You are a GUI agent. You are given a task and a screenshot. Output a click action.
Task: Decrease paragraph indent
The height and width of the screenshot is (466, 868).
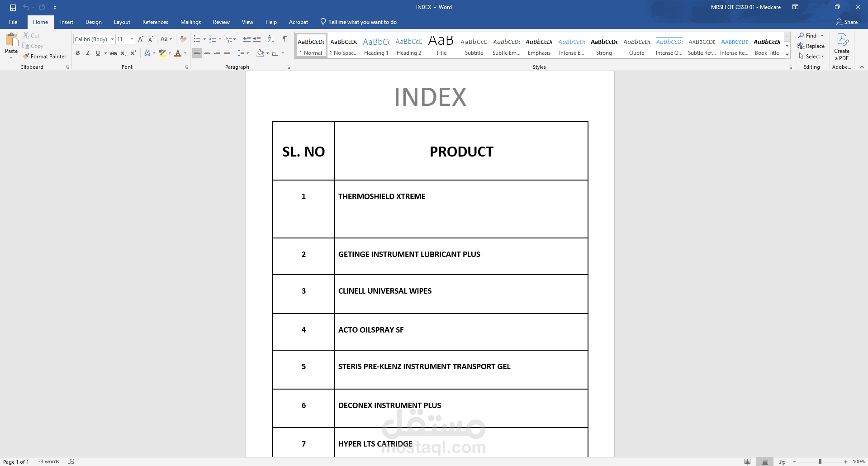click(247, 39)
